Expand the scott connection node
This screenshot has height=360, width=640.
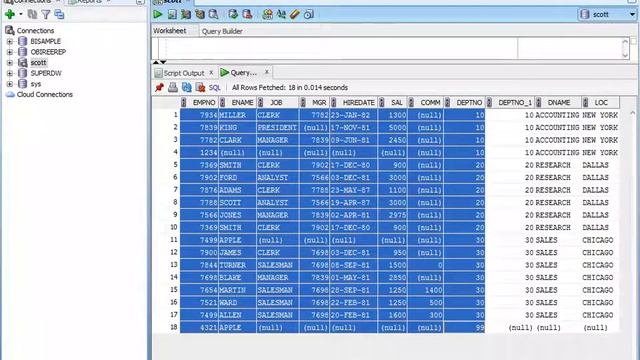coord(10,62)
